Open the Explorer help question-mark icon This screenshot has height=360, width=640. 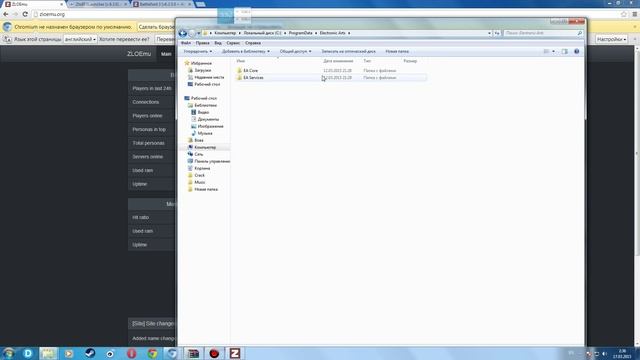(576, 51)
